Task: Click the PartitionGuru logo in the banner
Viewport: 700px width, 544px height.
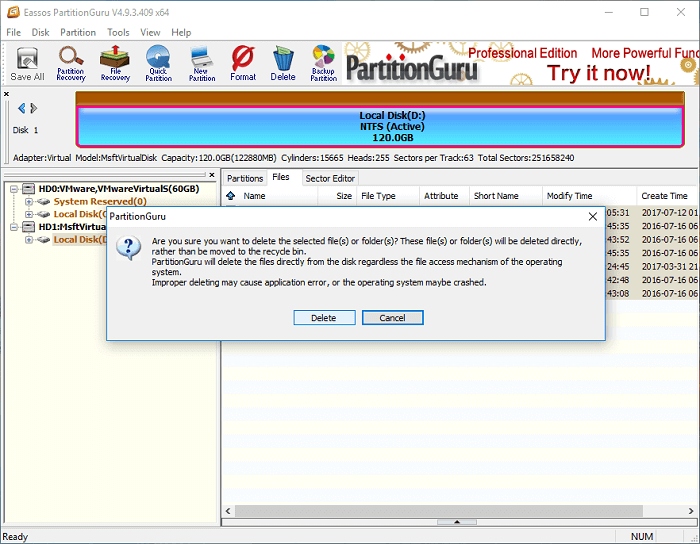Action: click(411, 68)
